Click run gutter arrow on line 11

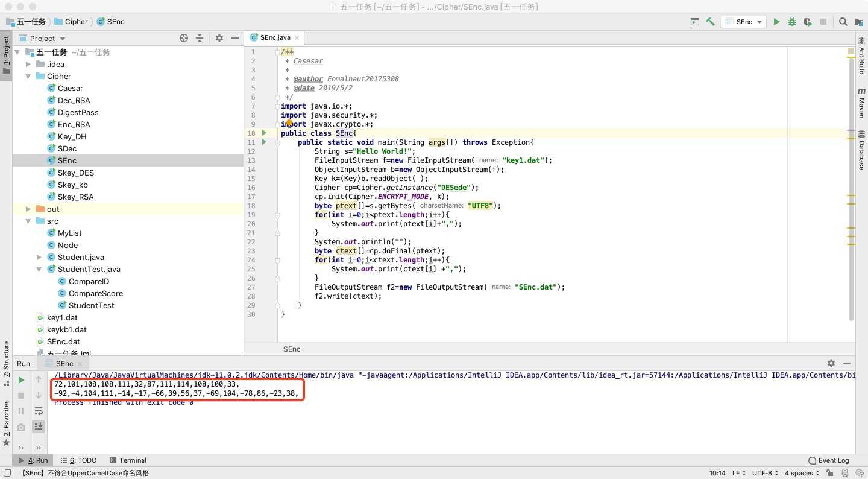(264, 142)
